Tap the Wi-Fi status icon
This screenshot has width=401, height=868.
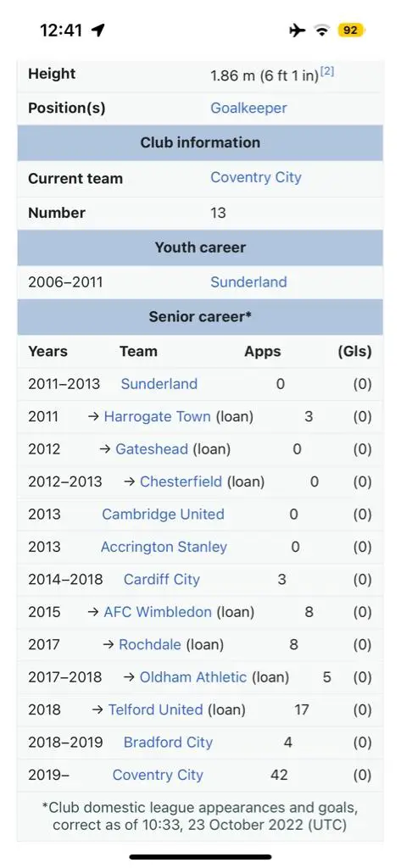click(x=322, y=31)
